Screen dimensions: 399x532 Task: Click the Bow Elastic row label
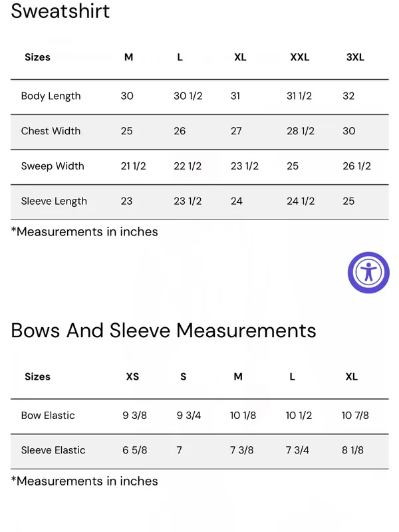pos(48,416)
